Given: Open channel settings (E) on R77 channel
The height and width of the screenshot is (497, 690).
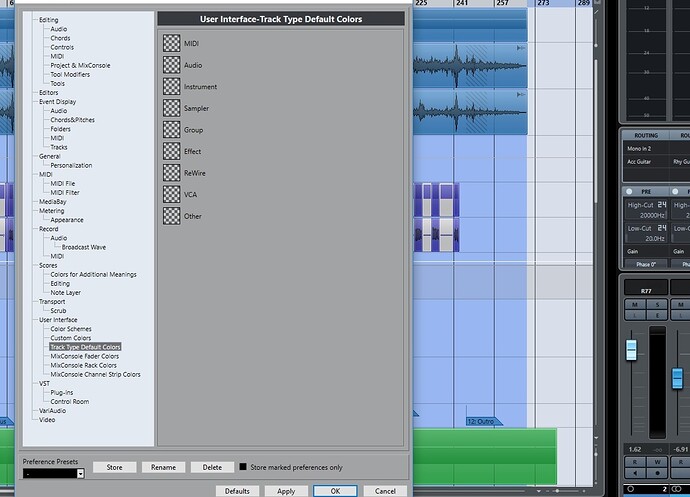Looking at the screenshot, I should 657,315.
